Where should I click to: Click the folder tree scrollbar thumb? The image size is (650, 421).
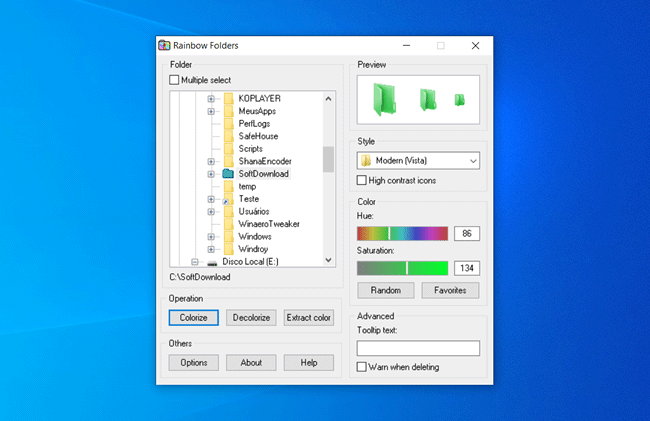(328, 159)
